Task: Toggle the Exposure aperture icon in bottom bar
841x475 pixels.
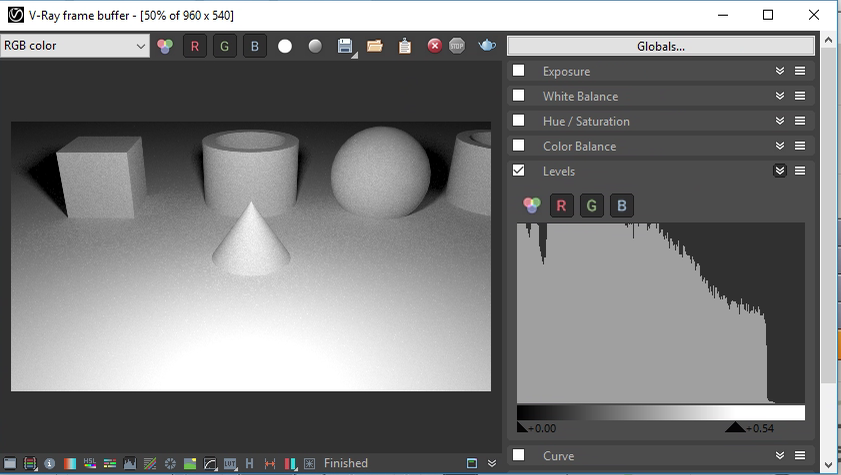Action: [170, 463]
